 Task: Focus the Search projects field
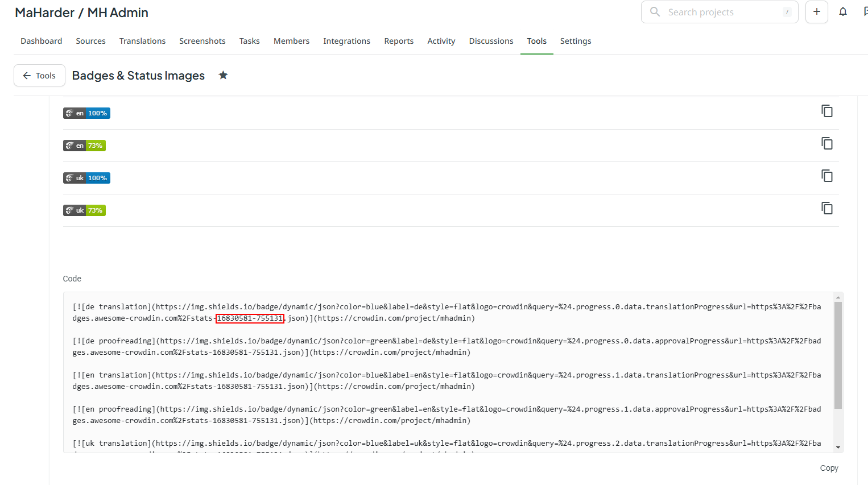pyautogui.click(x=720, y=12)
